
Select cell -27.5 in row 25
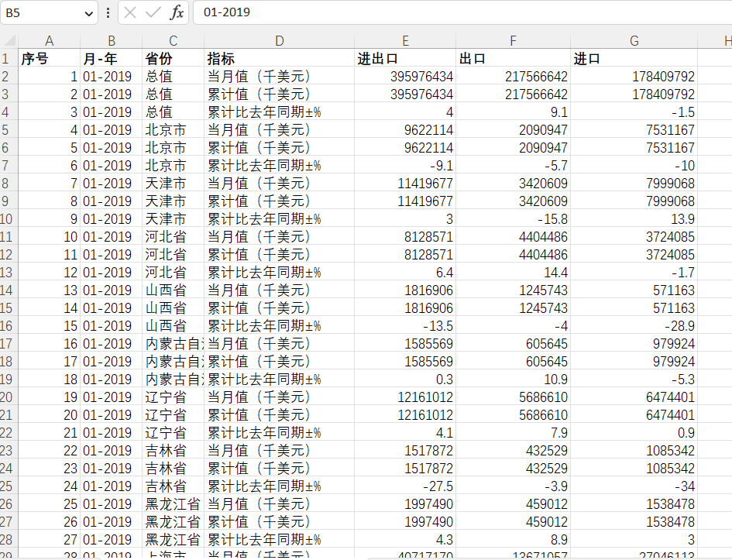[x=405, y=486]
